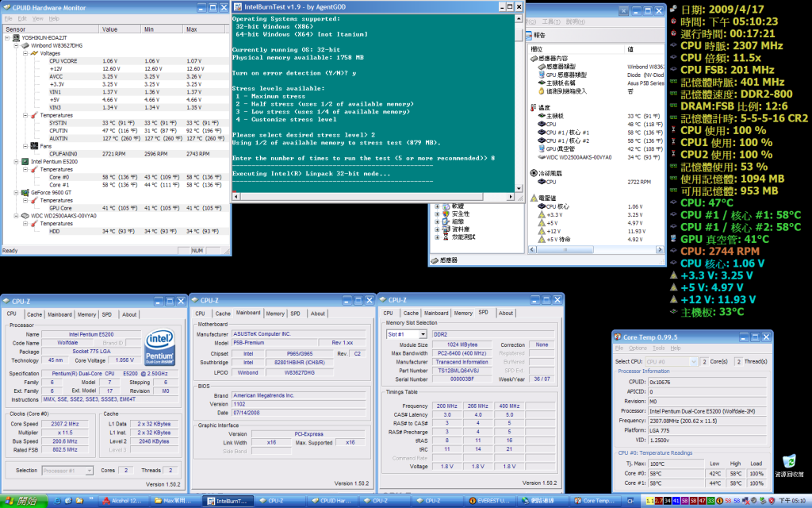Switch to the Memory tab in first CPU-Z
Viewport: 812px width, 508px height.
(86, 314)
